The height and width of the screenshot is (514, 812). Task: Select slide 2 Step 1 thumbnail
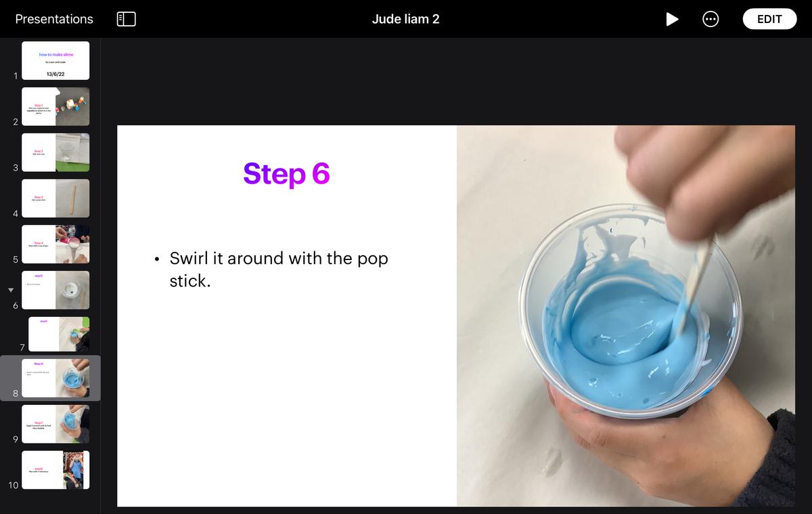click(55, 106)
